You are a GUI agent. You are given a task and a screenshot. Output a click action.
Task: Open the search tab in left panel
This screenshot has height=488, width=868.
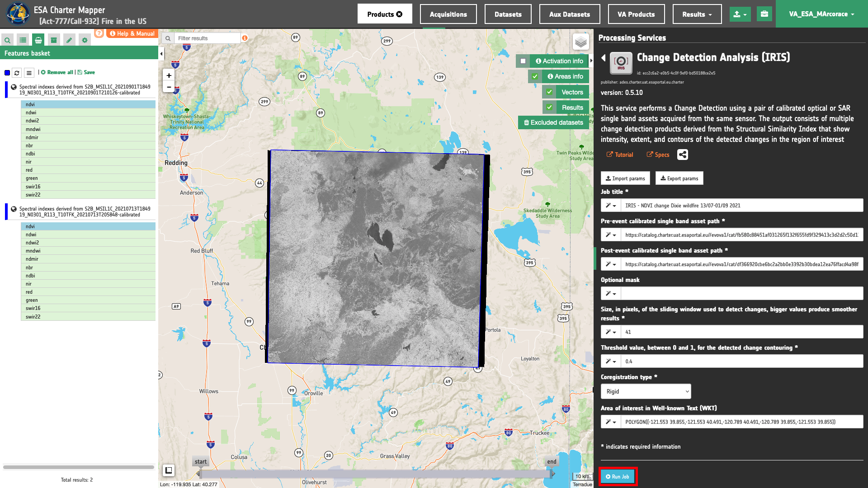point(8,40)
